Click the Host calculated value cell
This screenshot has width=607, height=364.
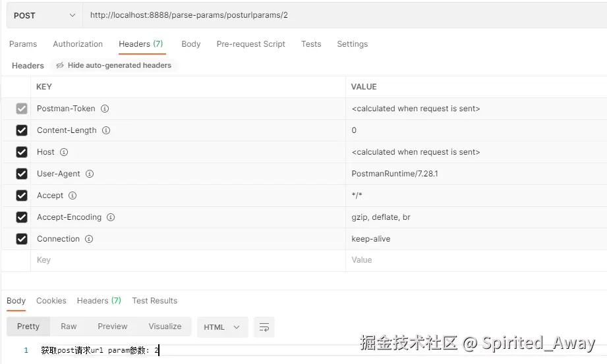(x=476, y=152)
